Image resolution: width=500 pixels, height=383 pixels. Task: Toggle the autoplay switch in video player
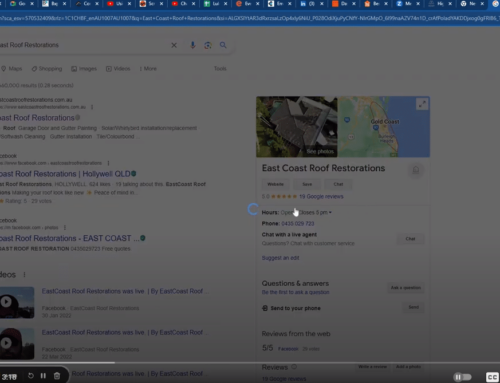point(463,377)
